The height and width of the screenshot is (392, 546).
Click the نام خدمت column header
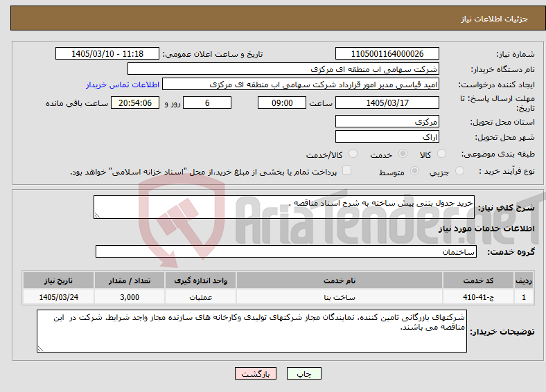pyautogui.click(x=340, y=280)
